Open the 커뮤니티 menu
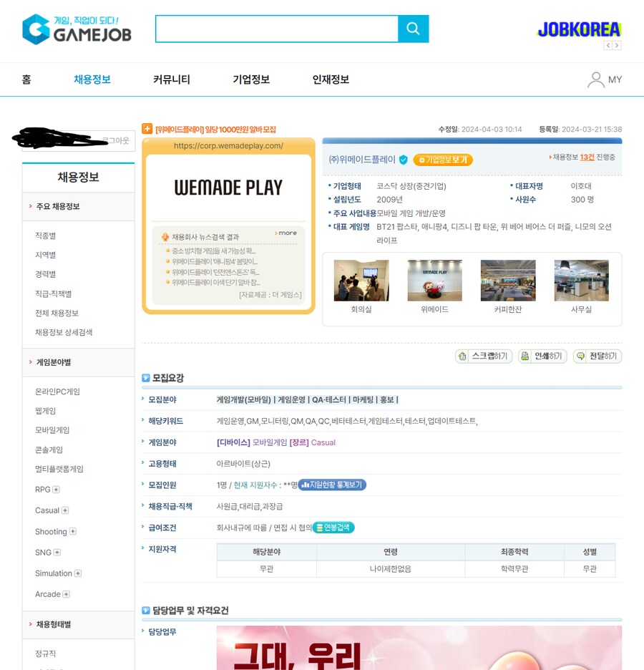Screen dimensions: 644x670 (171, 79)
